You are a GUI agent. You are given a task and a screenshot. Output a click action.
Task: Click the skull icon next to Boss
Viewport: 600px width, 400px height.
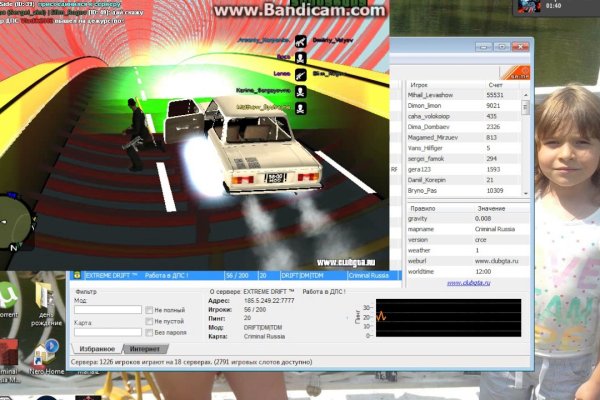[x=301, y=58]
